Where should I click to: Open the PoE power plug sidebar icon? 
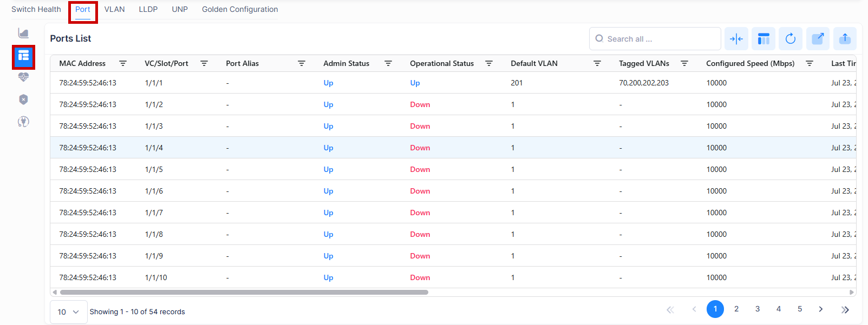tap(23, 122)
